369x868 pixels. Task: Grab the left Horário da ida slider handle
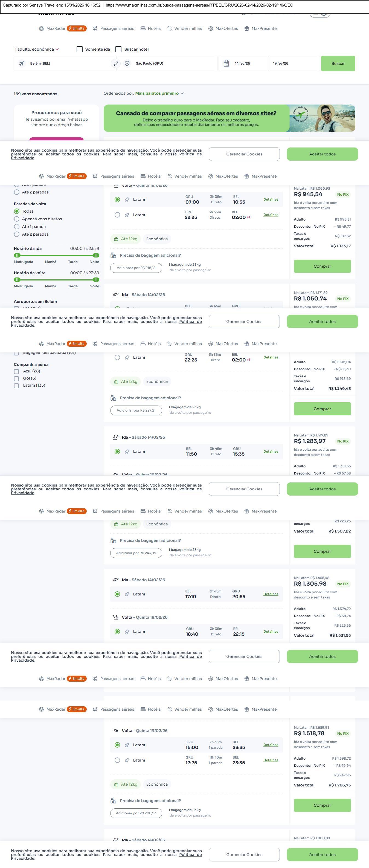(x=17, y=255)
